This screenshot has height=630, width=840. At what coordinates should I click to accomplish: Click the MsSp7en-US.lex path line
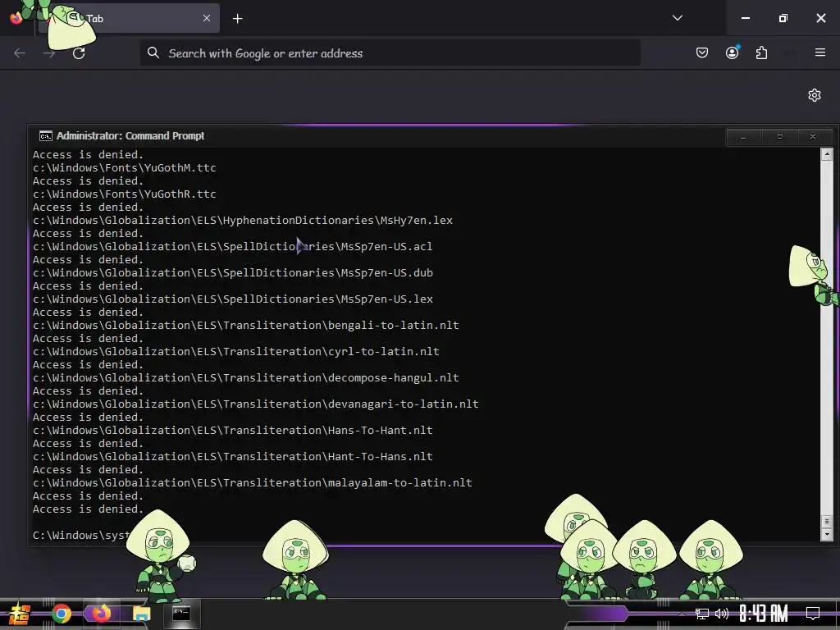[233, 299]
